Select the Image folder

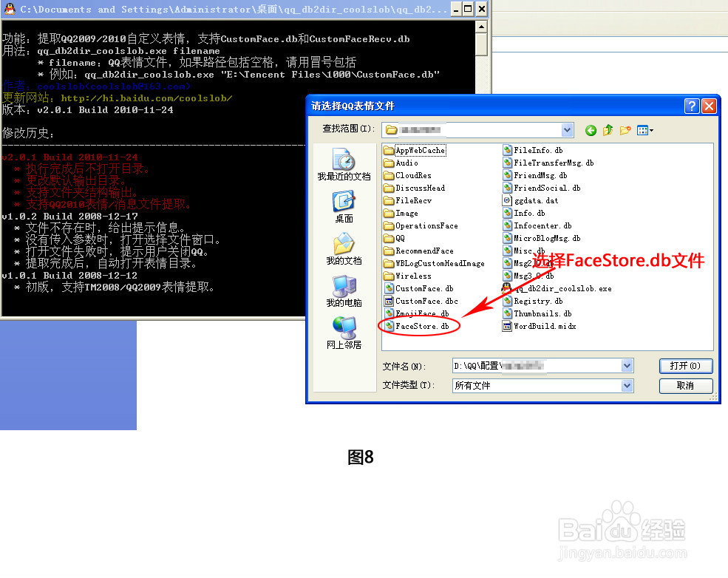coord(401,213)
